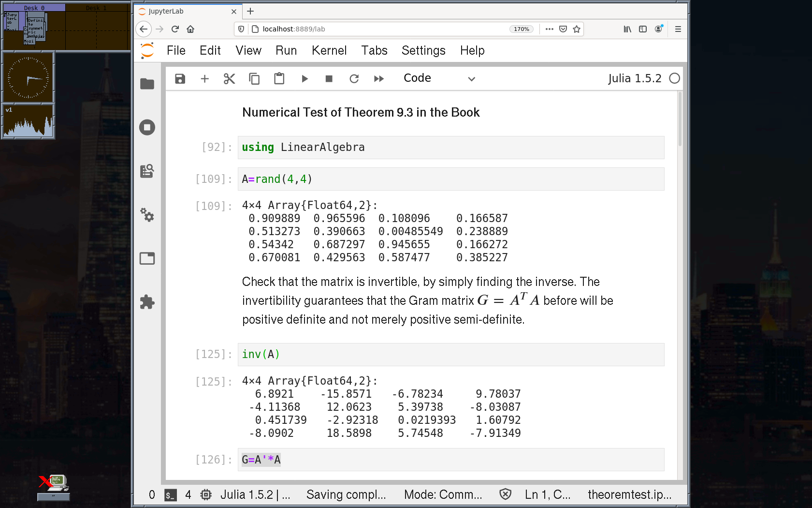Open the Settings menu

pos(423,50)
